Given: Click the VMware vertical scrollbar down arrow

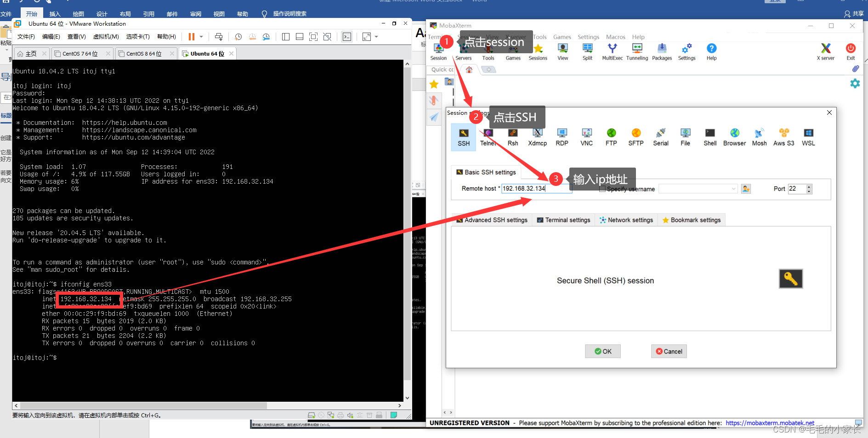Looking at the screenshot, I should click(x=407, y=398).
